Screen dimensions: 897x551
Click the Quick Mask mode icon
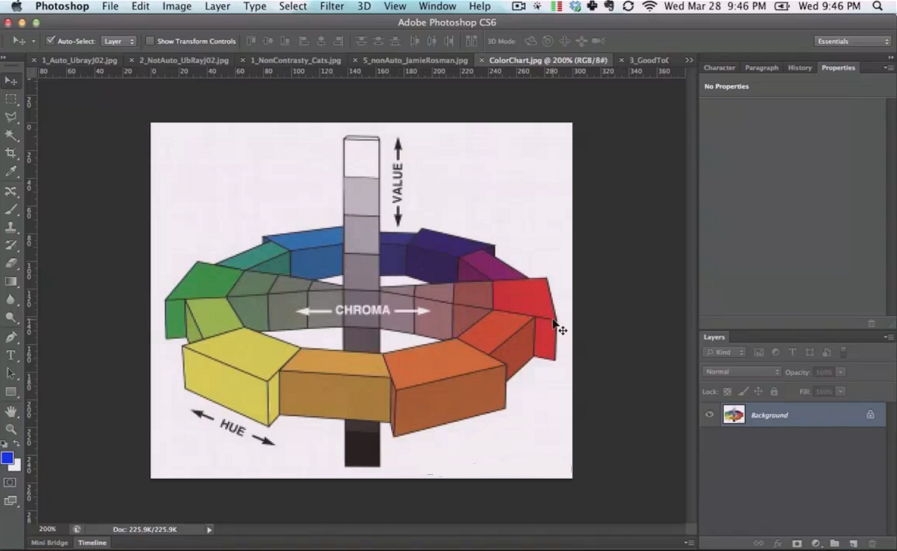click(10, 482)
